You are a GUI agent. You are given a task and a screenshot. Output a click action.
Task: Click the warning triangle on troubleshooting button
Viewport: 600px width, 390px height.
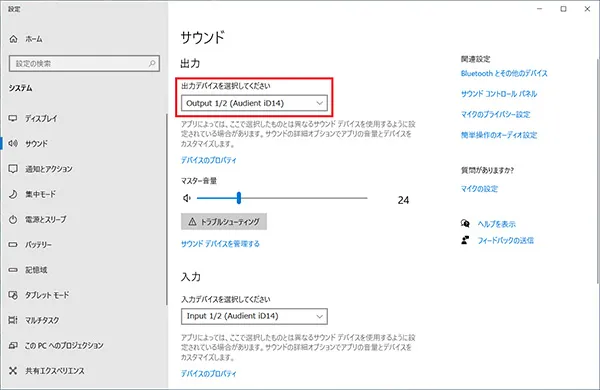[x=192, y=222]
